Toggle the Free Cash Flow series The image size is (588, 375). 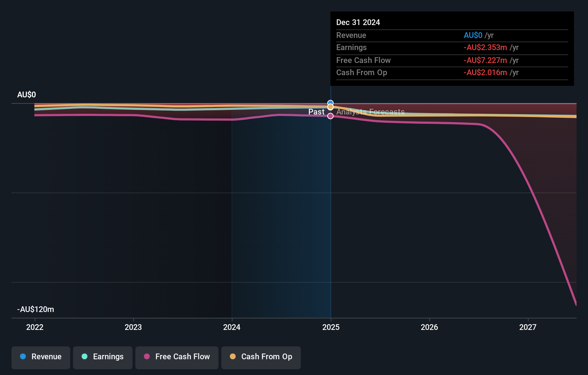coord(177,357)
